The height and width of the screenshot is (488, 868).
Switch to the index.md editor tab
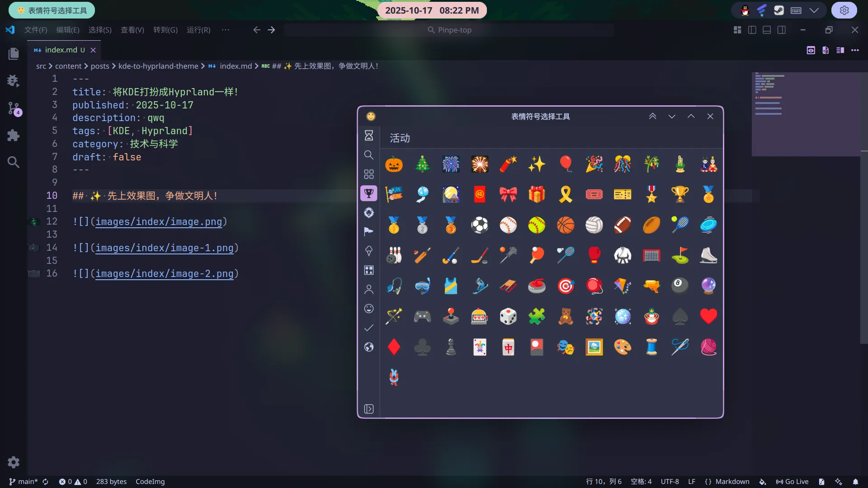(x=61, y=50)
